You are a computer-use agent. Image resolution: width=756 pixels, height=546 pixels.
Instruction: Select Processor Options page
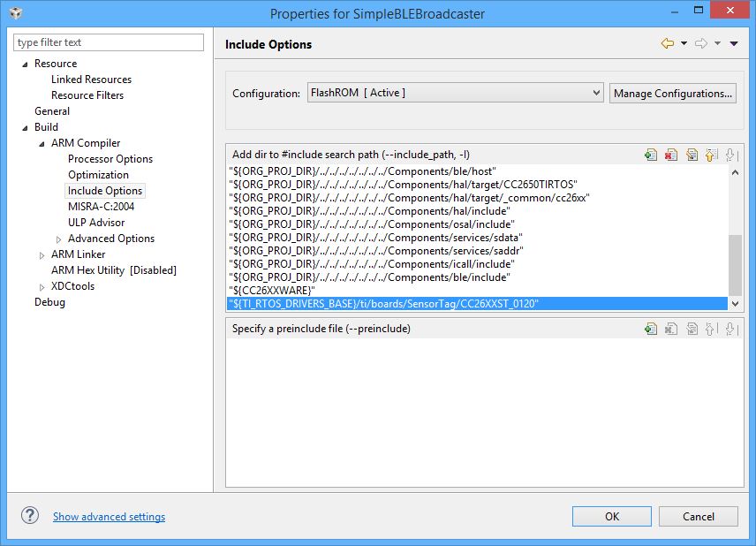(x=110, y=159)
